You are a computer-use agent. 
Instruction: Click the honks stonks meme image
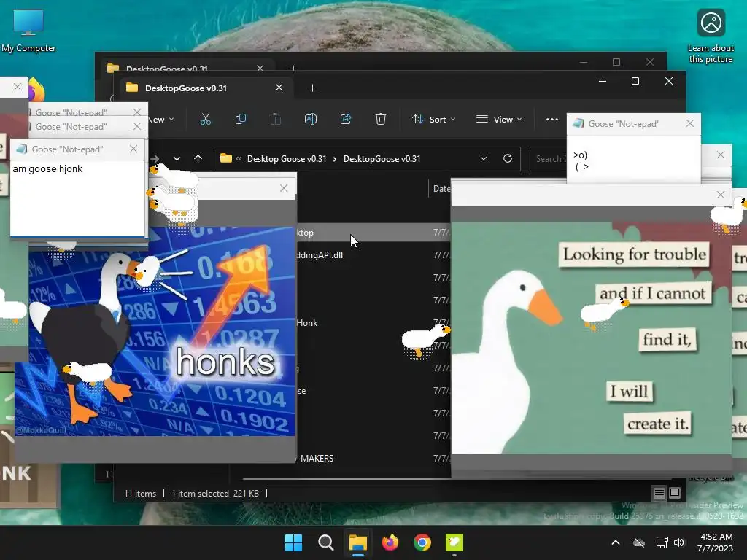point(155,331)
